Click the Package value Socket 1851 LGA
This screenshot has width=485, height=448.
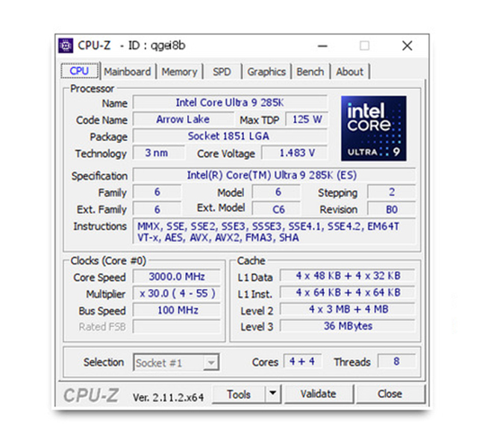point(230,136)
